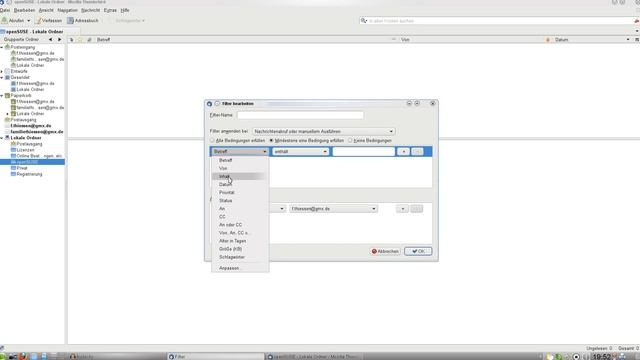
Task: Select the Privat folder
Action: point(22,168)
